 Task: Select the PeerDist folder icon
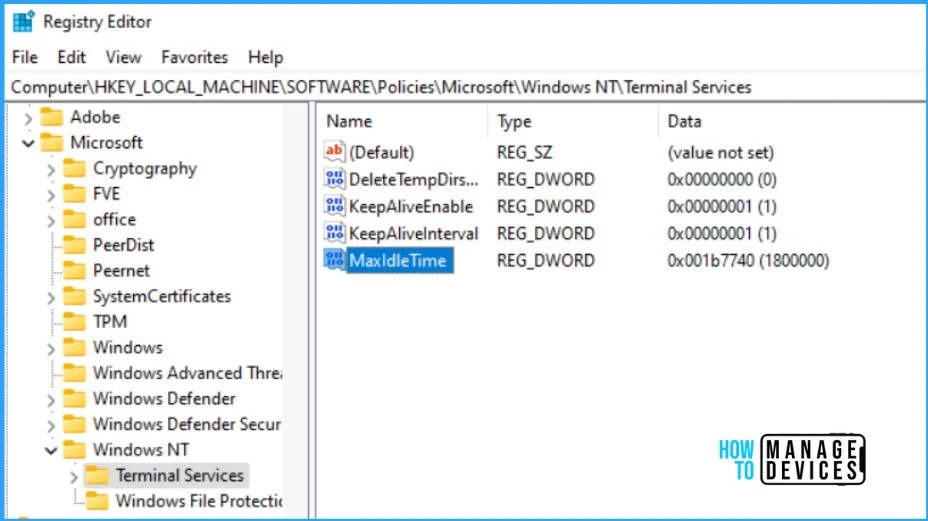click(x=75, y=245)
